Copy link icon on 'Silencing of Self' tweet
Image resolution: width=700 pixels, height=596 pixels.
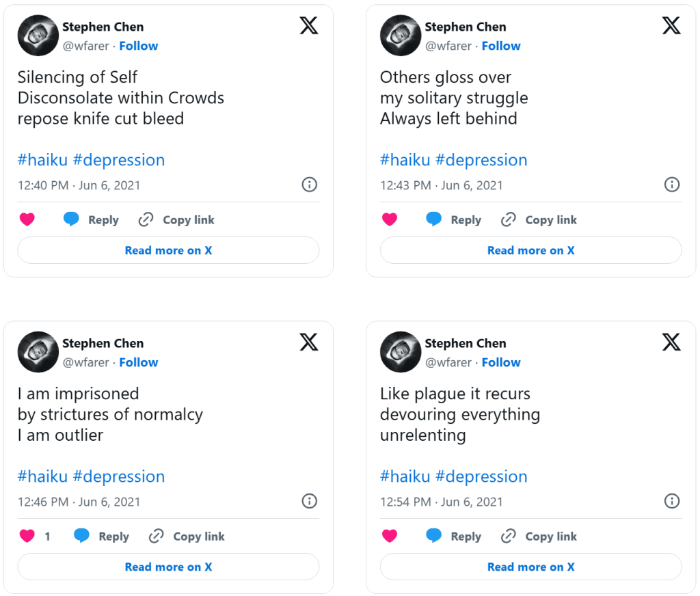[x=146, y=219]
